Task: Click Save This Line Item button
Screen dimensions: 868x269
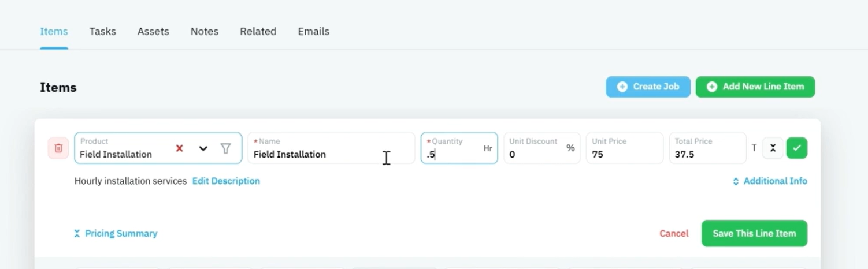Action: click(754, 233)
